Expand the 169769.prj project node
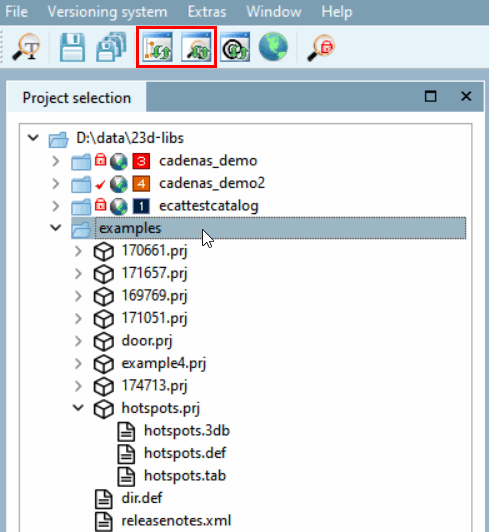Image resolution: width=489 pixels, height=532 pixels. (x=78, y=296)
